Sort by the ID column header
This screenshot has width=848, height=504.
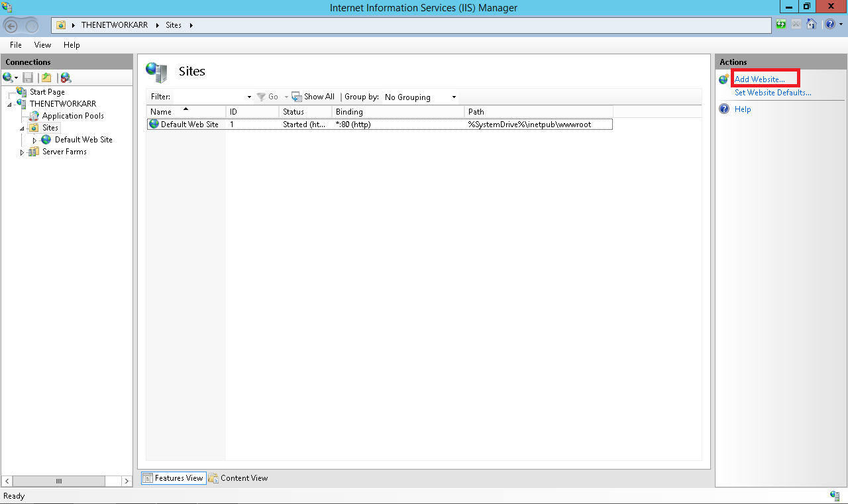(x=252, y=112)
